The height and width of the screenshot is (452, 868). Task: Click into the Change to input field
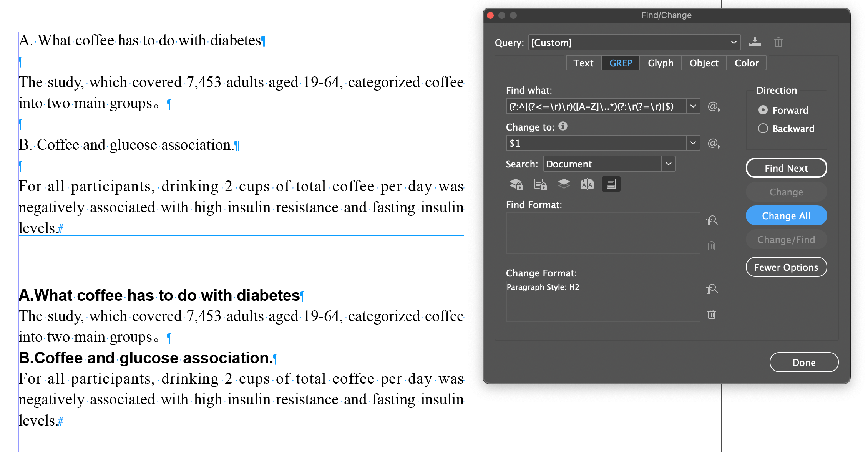596,143
